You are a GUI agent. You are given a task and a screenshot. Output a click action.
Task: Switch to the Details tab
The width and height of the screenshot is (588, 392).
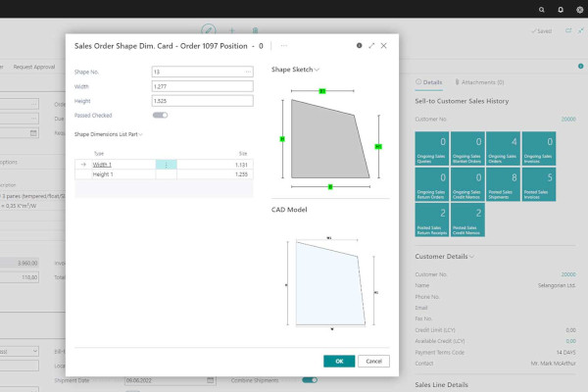429,82
